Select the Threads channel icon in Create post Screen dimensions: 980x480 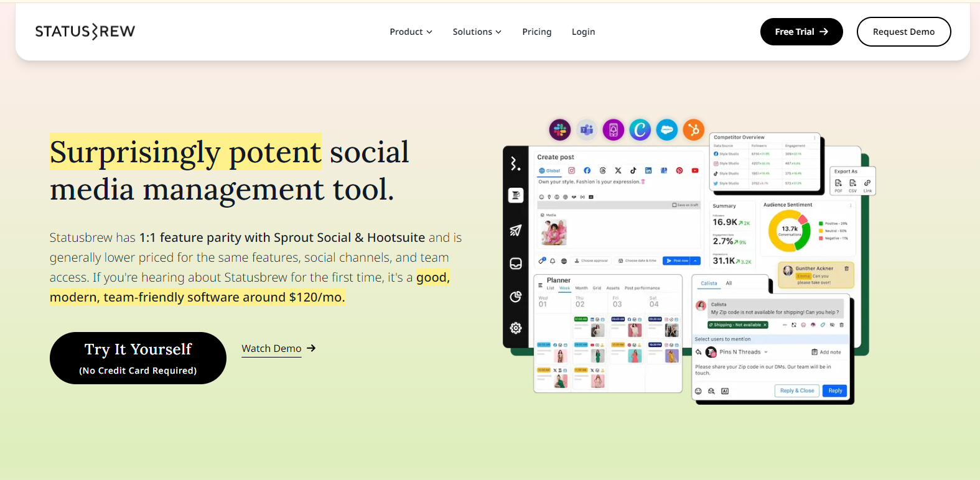[602, 170]
